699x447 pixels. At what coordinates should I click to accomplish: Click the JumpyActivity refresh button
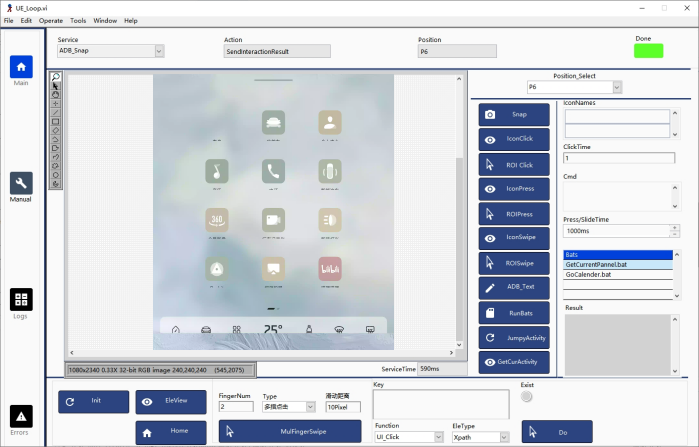coord(514,337)
